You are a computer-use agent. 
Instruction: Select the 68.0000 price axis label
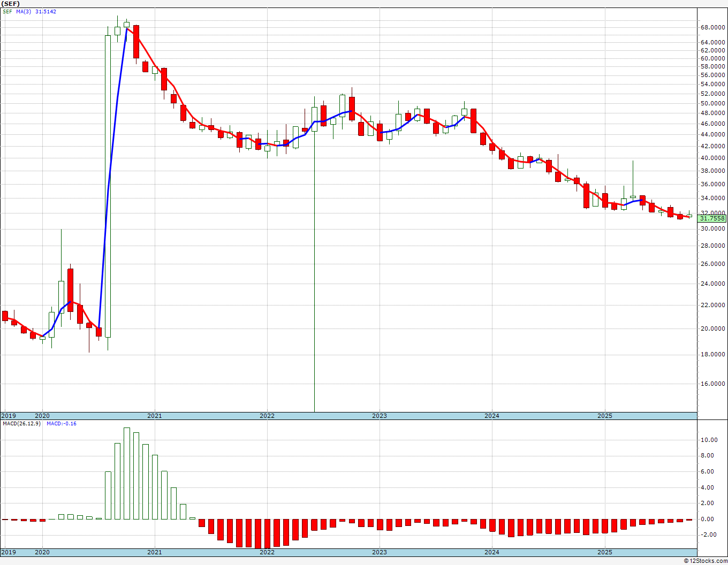(713, 28)
